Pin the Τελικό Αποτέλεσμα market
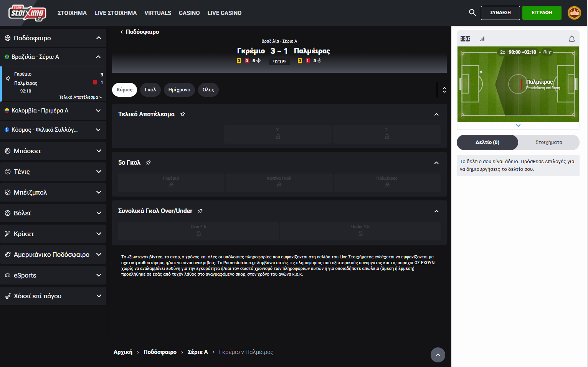This screenshot has width=588, height=367. coord(183,114)
